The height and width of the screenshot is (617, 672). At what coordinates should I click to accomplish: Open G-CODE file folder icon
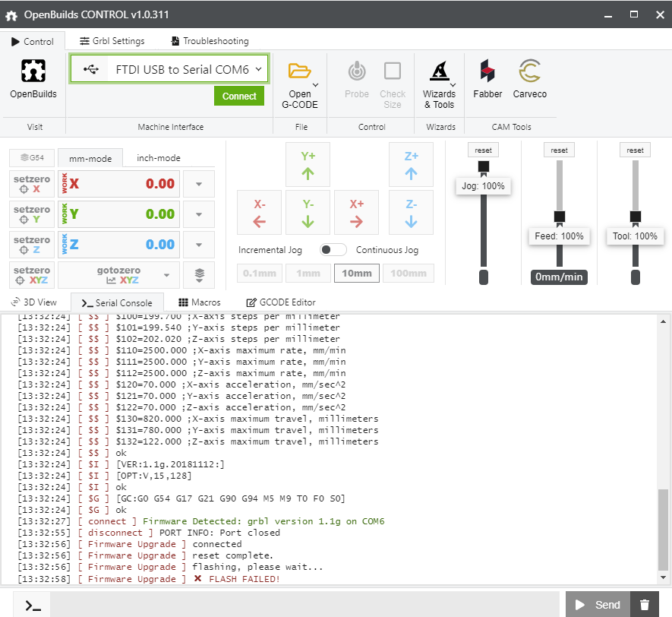298,71
